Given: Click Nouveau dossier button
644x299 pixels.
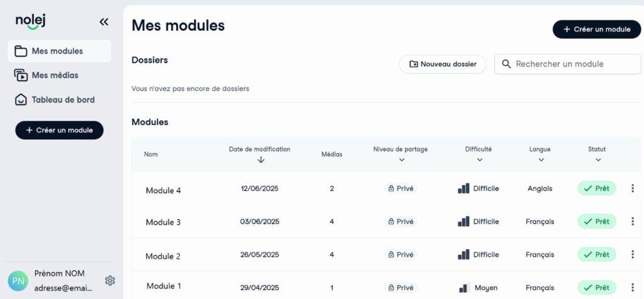Looking at the screenshot, I should tap(443, 64).
